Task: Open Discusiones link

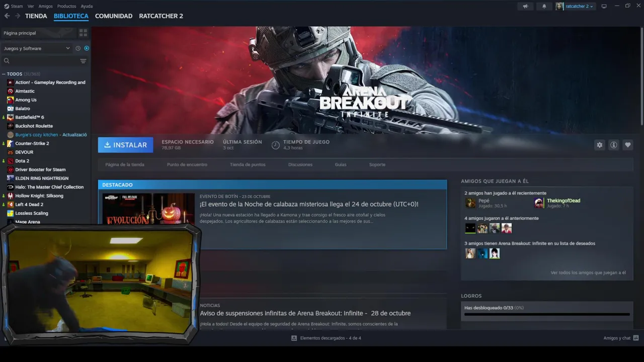Action: click(x=300, y=164)
